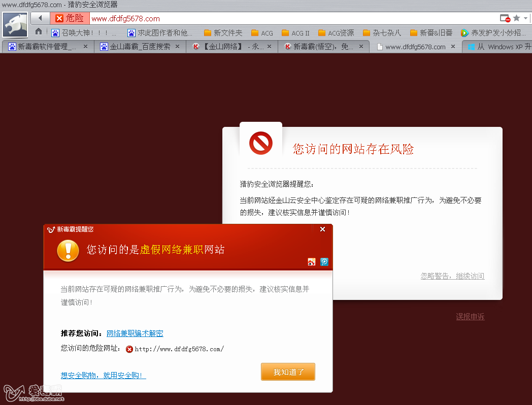Image resolution: width=532 pixels, height=405 pixels.
Task: Click the Liebao leopard browser logo
Action: [15, 24]
